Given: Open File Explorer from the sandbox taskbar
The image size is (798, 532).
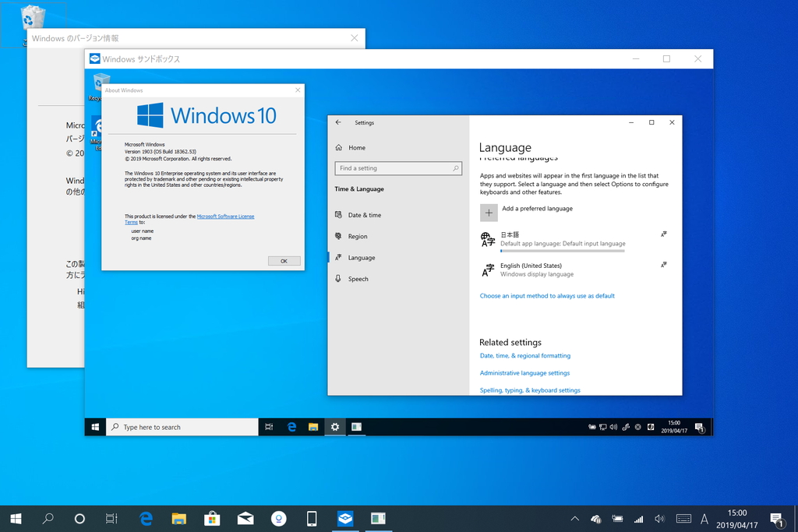Looking at the screenshot, I should [313, 427].
